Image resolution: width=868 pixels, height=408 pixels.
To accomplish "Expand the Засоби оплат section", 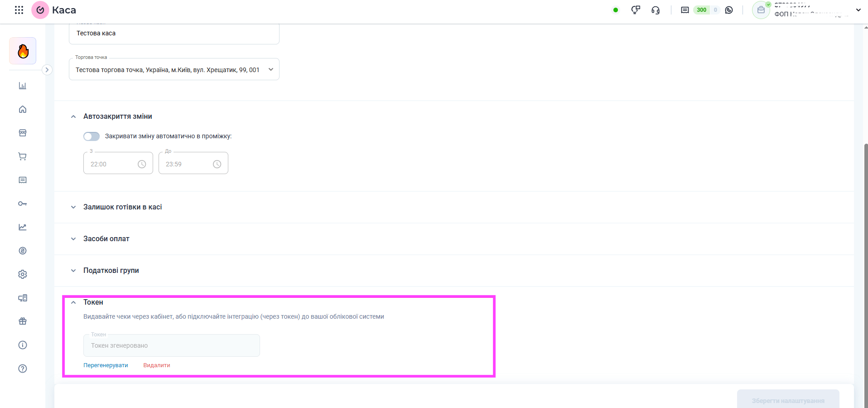I will [106, 239].
